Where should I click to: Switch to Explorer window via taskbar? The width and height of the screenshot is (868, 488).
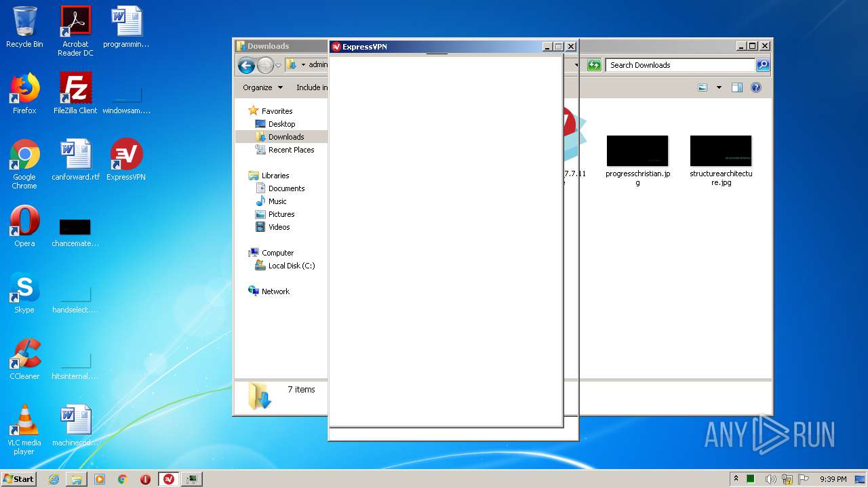coord(77,479)
